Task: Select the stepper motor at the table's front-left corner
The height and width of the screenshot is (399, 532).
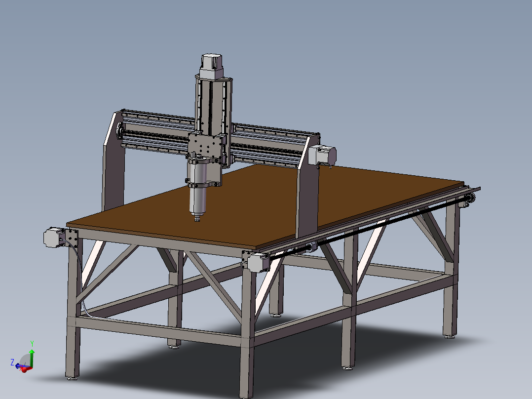Action: point(54,237)
